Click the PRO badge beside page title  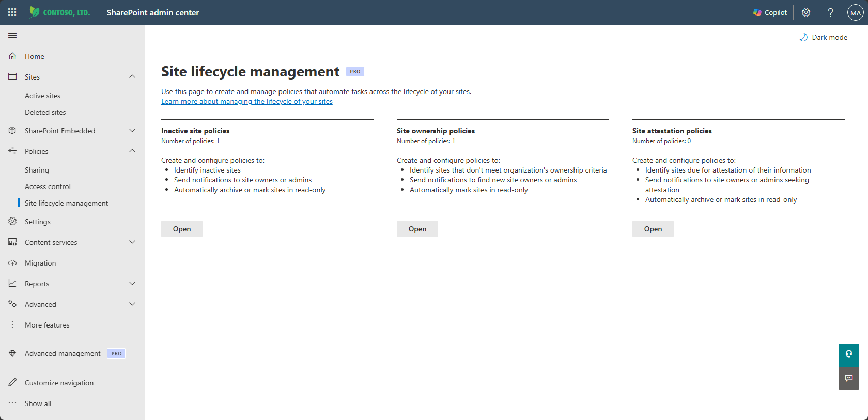tap(355, 72)
